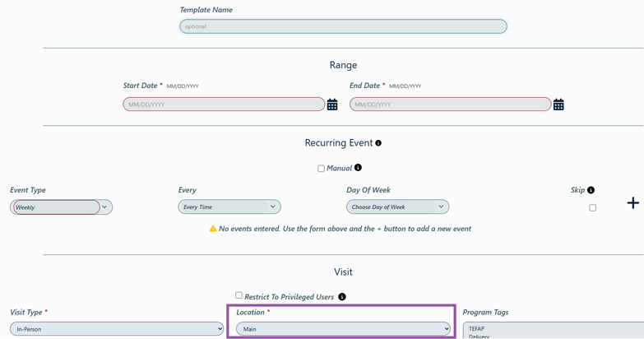Click the Skip info icon

coord(591,190)
